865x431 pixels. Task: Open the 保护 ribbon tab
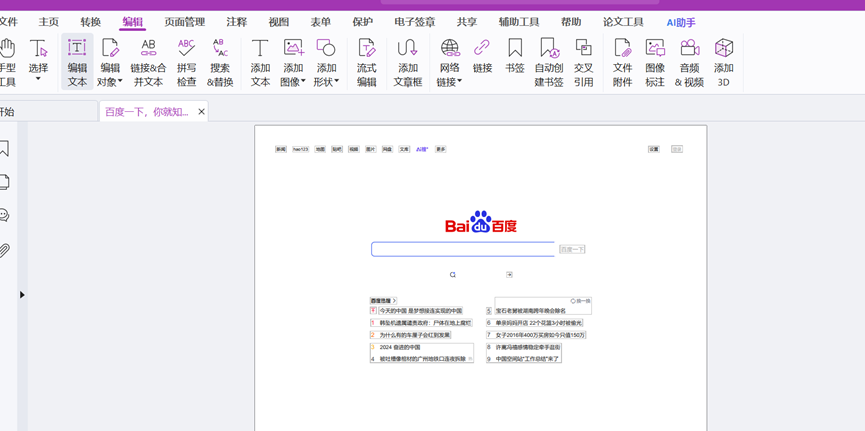pyautogui.click(x=362, y=22)
